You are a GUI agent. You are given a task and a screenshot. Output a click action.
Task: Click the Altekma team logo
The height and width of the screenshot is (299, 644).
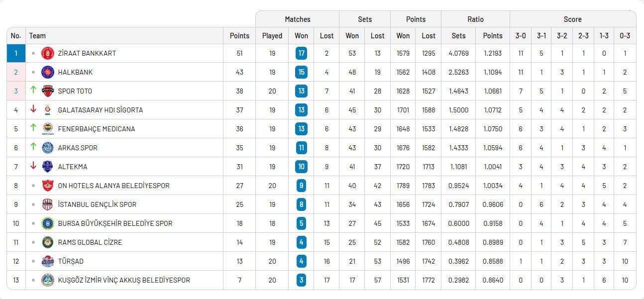pos(48,167)
